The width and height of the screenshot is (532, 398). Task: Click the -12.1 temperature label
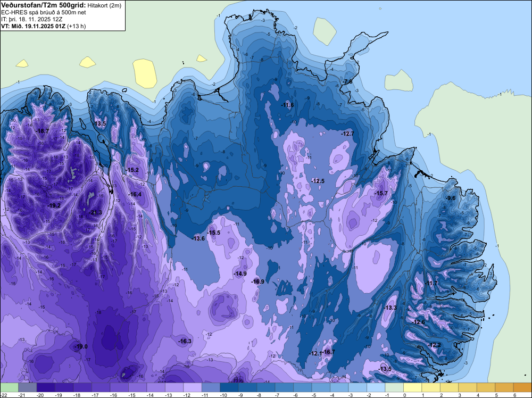315,353
